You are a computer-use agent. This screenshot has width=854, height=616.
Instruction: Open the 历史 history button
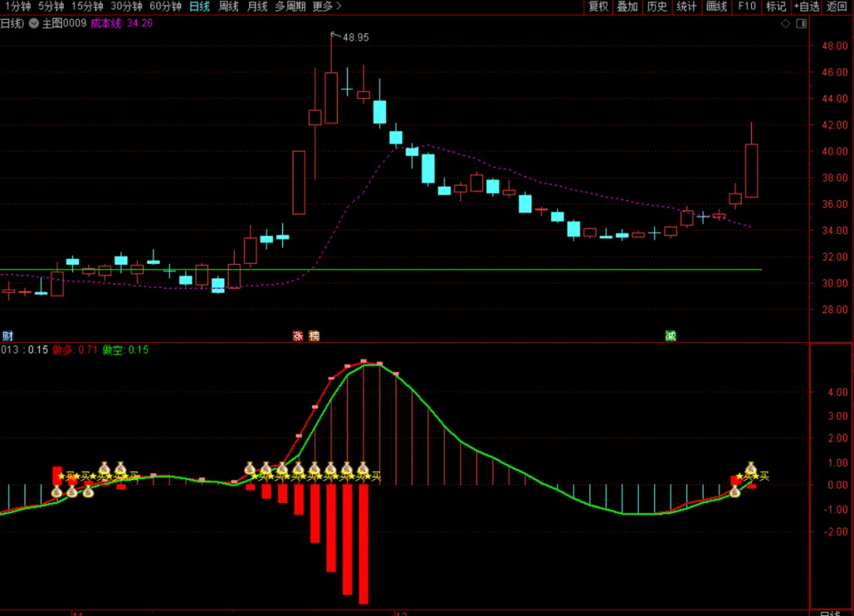click(657, 6)
